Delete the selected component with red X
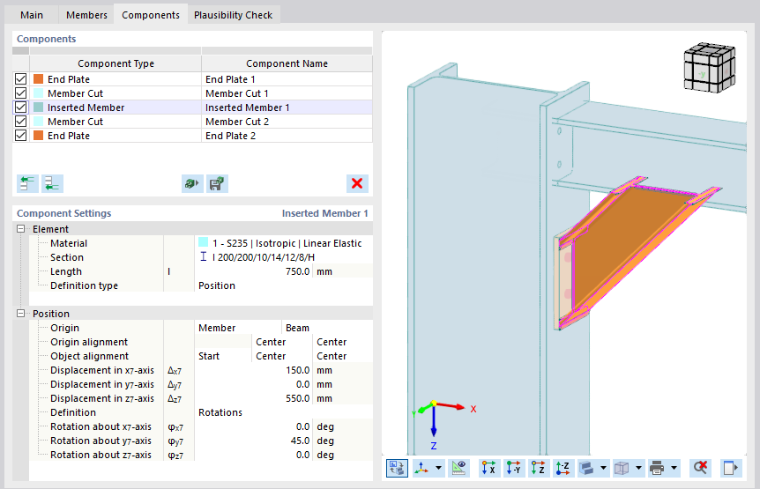This screenshot has height=489, width=760. (357, 184)
